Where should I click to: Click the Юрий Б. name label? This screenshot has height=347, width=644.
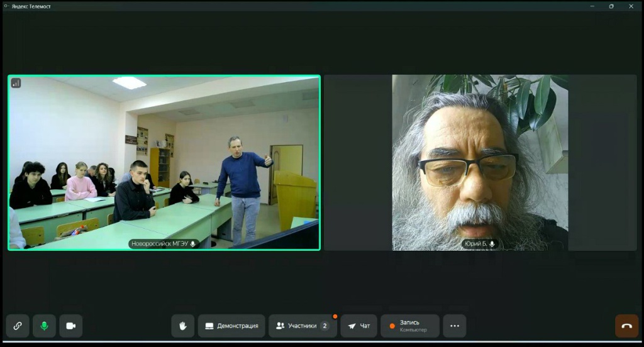point(475,244)
